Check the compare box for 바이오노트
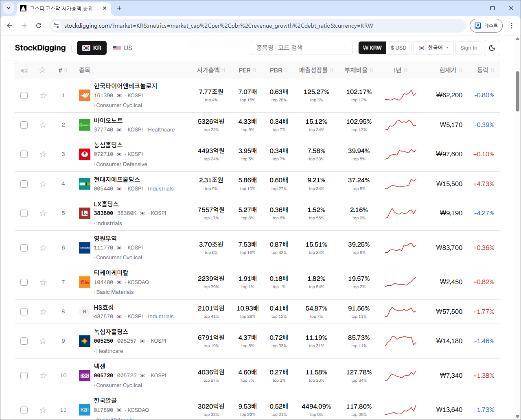 tap(24, 125)
